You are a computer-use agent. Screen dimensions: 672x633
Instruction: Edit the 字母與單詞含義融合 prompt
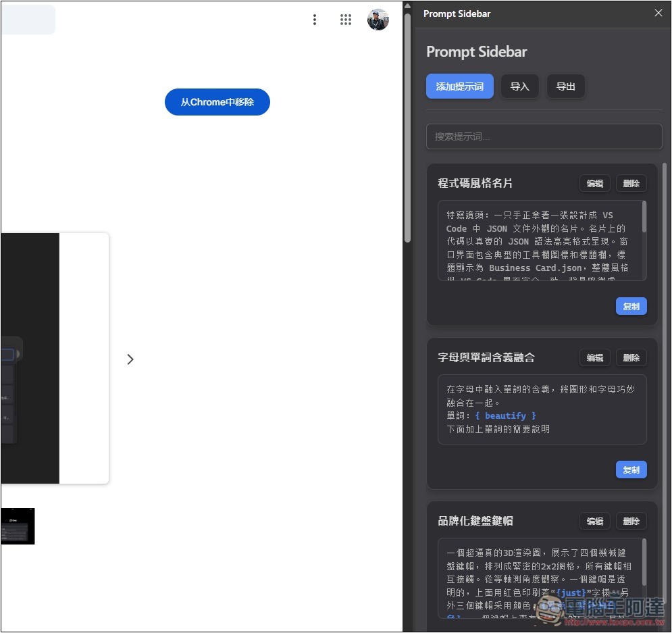pyautogui.click(x=594, y=357)
